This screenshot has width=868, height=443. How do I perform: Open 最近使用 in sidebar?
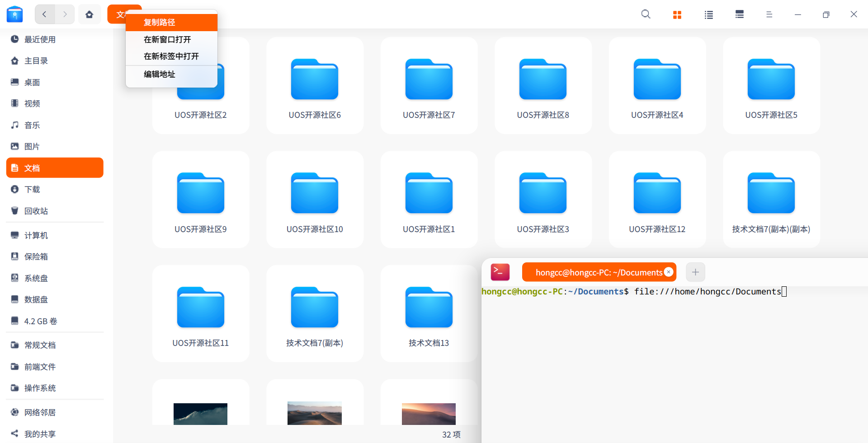(55, 39)
